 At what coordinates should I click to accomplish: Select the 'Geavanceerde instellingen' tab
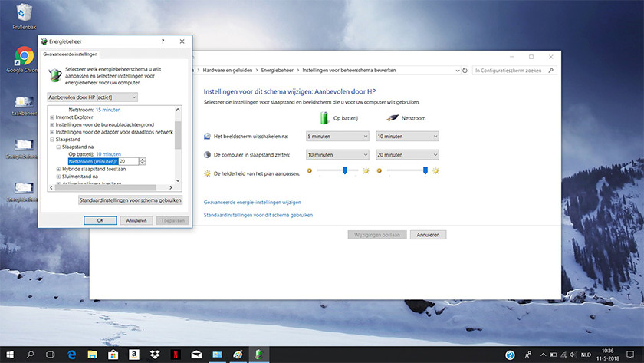[71, 54]
